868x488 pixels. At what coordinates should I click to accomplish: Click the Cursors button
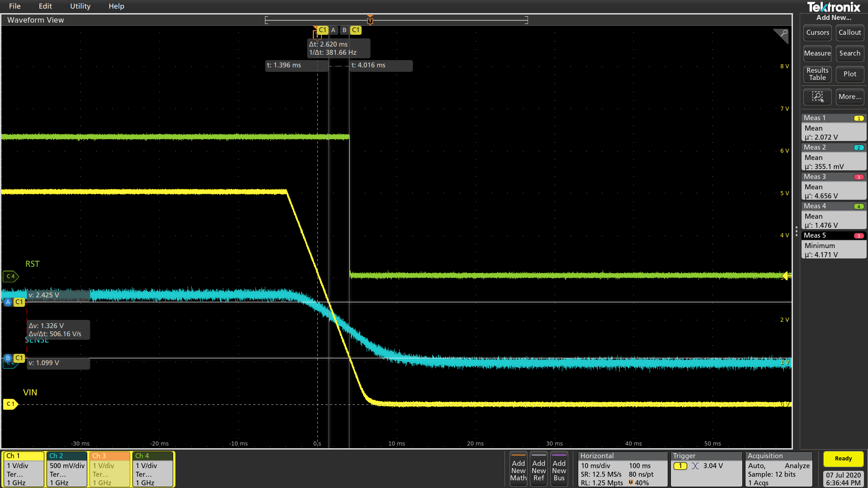(x=817, y=33)
